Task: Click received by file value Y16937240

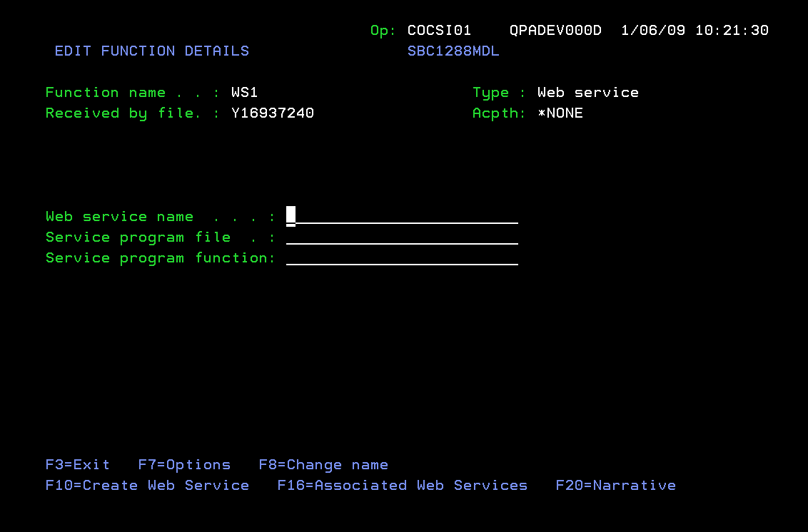Action: click(273, 113)
